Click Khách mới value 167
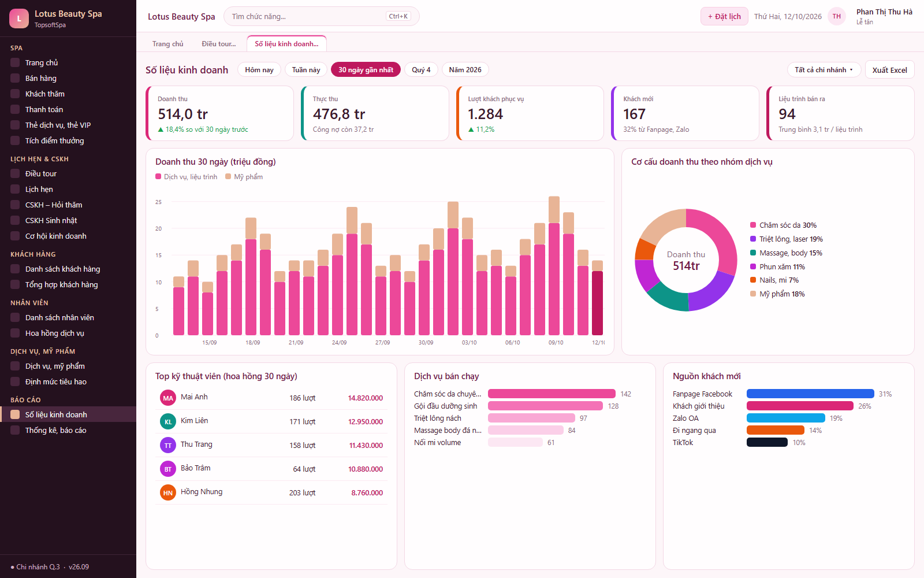This screenshot has height=578, width=924. coord(634,114)
